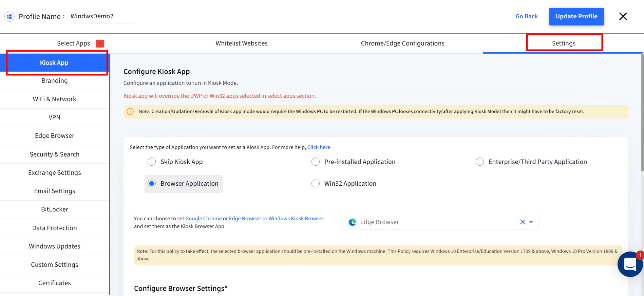Close the profile editor with X icon
644x296 pixels.
[623, 16]
